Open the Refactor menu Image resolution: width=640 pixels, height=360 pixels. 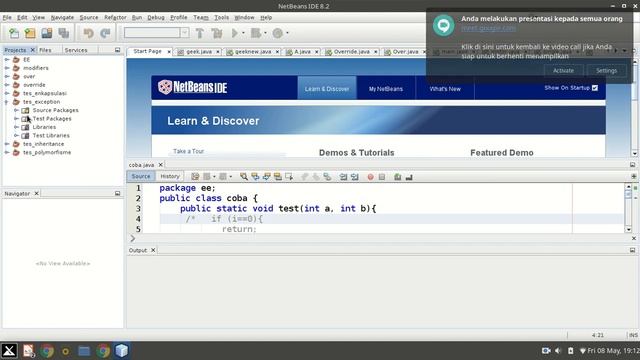click(x=115, y=18)
